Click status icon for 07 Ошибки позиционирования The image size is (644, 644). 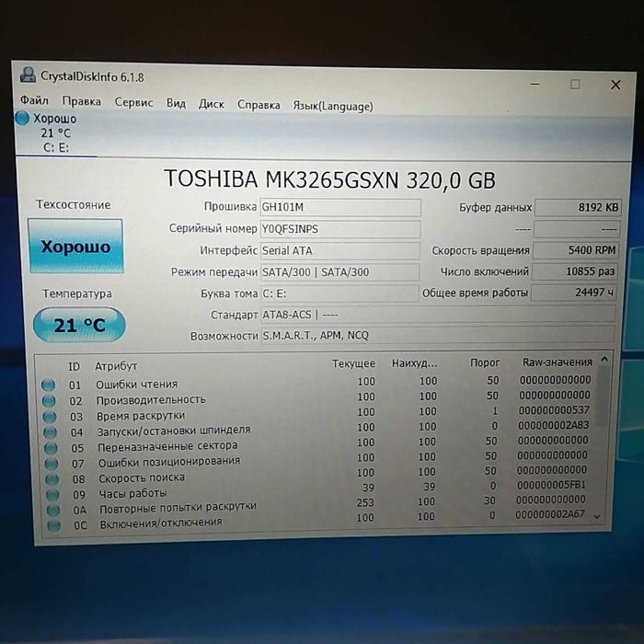click(52, 464)
